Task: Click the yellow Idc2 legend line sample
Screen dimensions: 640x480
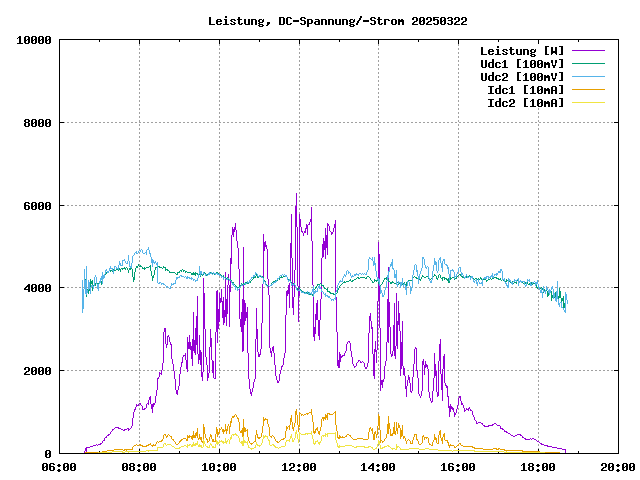Action: [588, 103]
